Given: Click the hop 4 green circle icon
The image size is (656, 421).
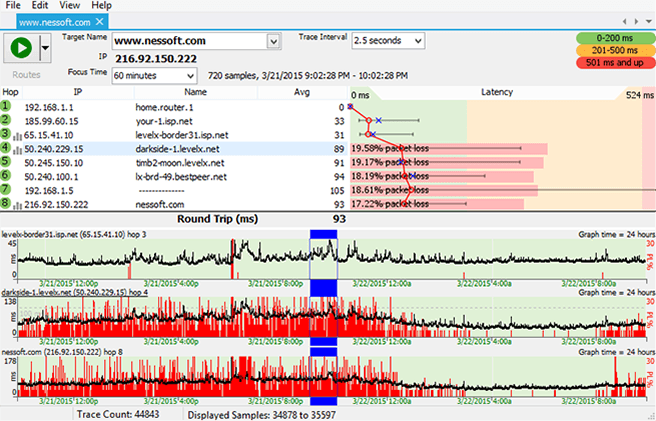Looking at the screenshot, I should click(6, 148).
